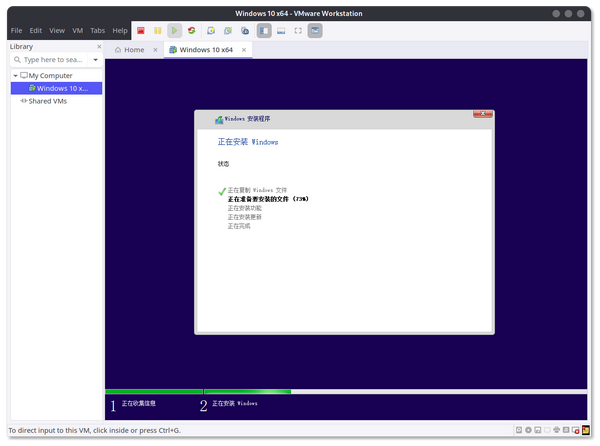Open the Edit menu
The height and width of the screenshot is (446, 600).
click(36, 31)
